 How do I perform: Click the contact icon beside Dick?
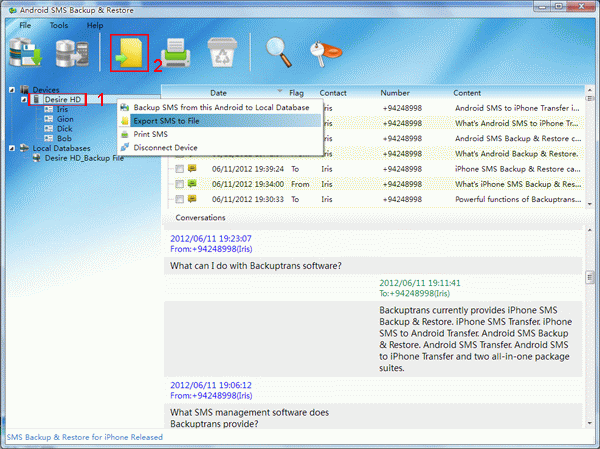(49, 129)
